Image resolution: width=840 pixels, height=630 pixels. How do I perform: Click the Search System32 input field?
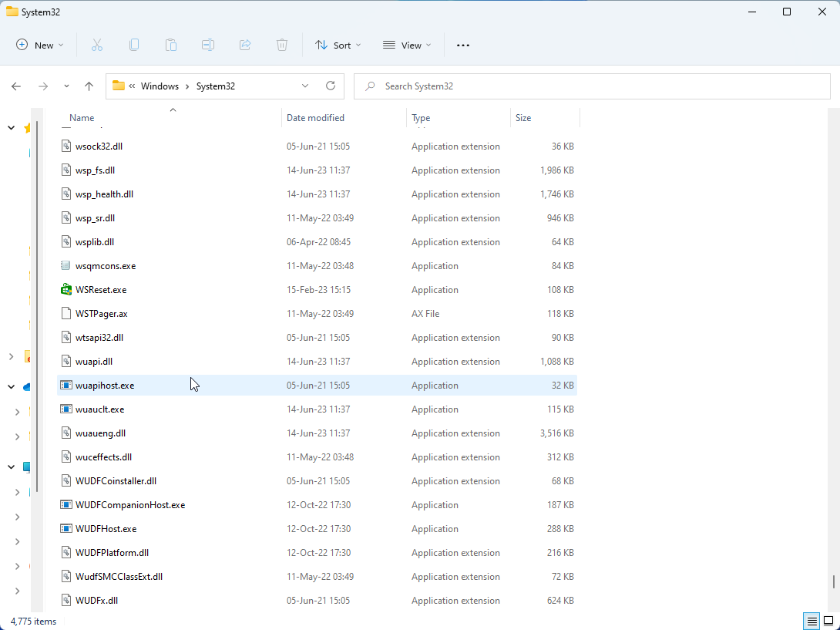point(592,86)
